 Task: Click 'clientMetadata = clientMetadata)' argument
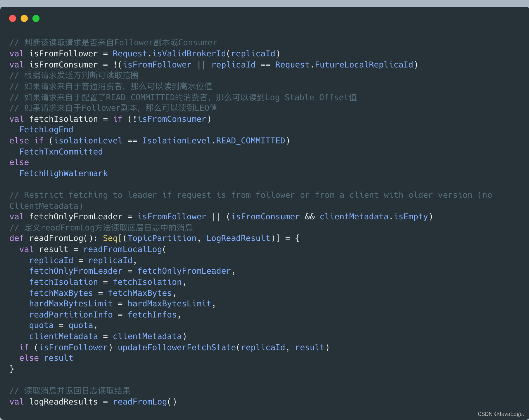[108, 336]
